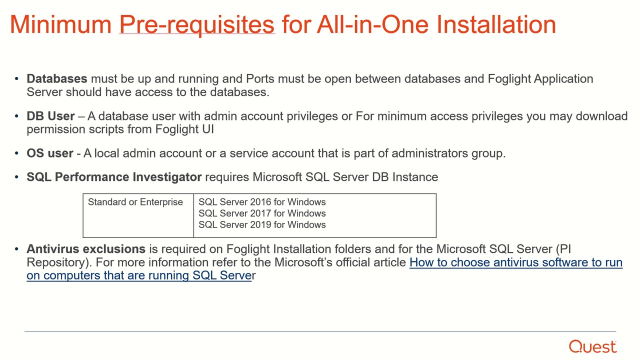Click the bold DB User heading

click(x=51, y=116)
